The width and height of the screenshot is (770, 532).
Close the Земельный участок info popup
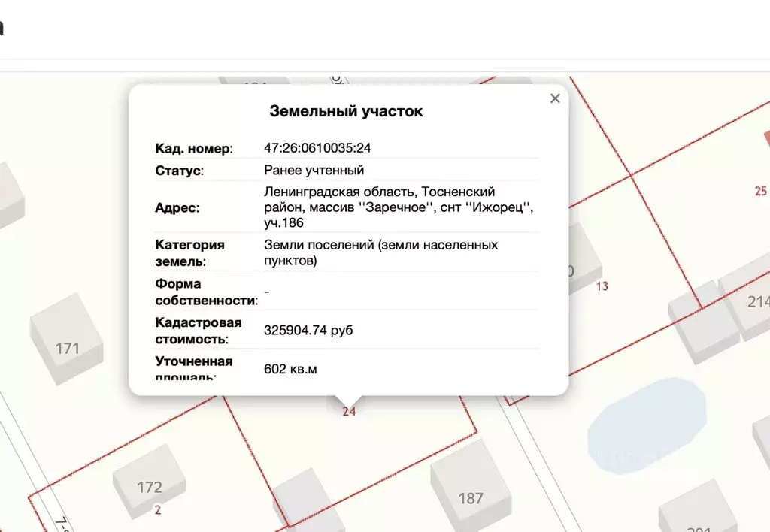[555, 98]
